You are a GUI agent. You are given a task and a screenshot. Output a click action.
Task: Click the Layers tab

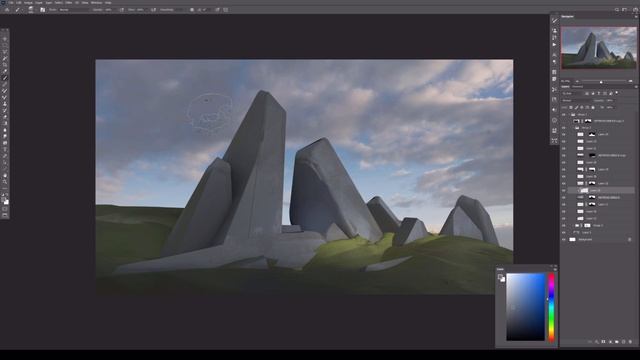(565, 87)
